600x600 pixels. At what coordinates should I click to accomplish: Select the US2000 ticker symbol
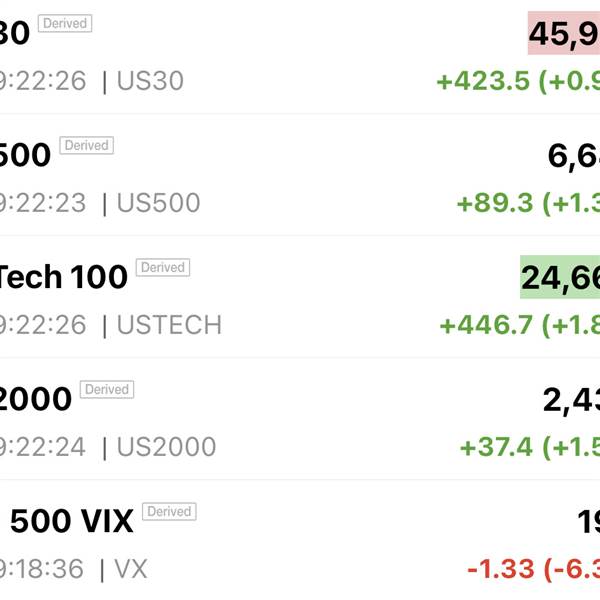click(x=166, y=447)
